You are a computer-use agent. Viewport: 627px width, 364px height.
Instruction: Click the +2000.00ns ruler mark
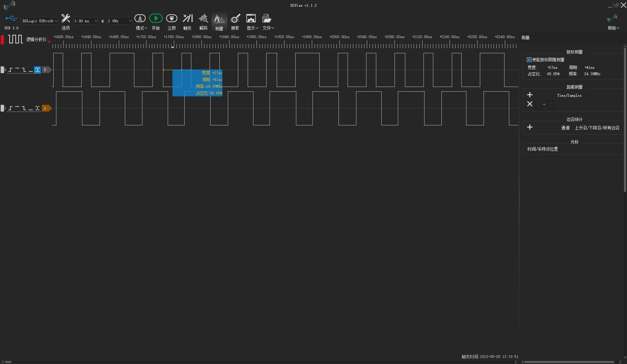[x=339, y=37]
